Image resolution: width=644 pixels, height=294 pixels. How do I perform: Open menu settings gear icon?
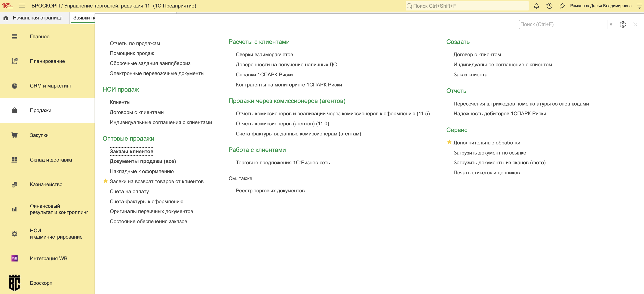click(623, 24)
